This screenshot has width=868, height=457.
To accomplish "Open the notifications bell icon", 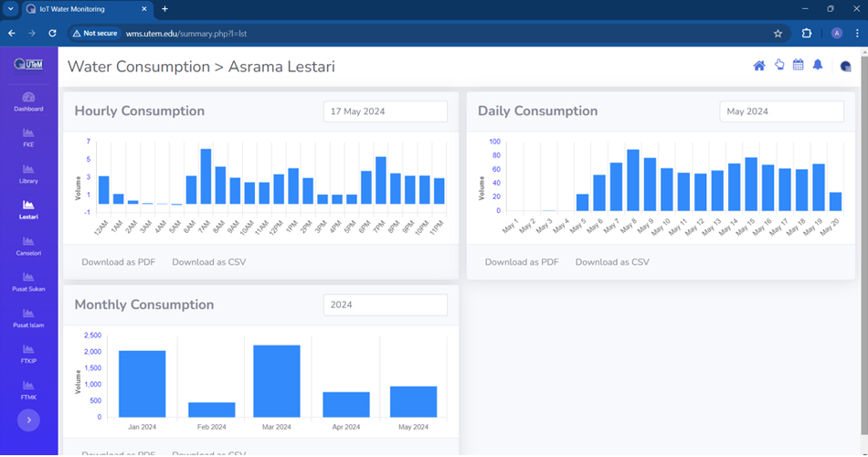I will [818, 65].
